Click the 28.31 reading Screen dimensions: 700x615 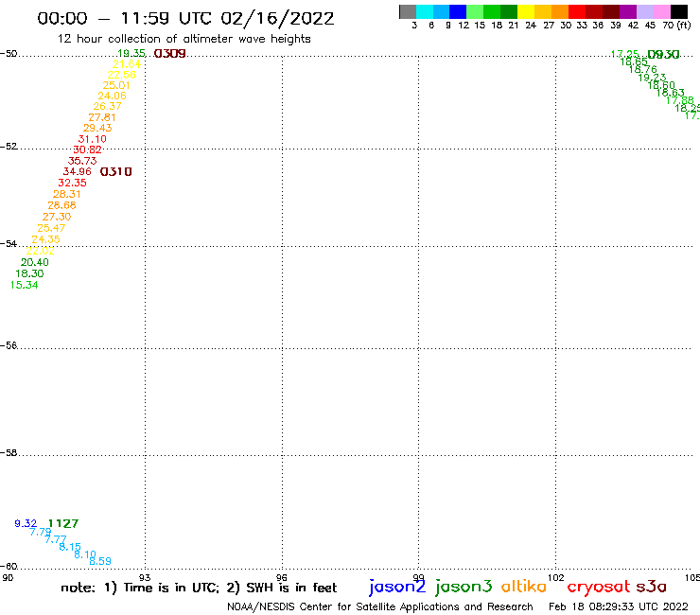(67, 194)
